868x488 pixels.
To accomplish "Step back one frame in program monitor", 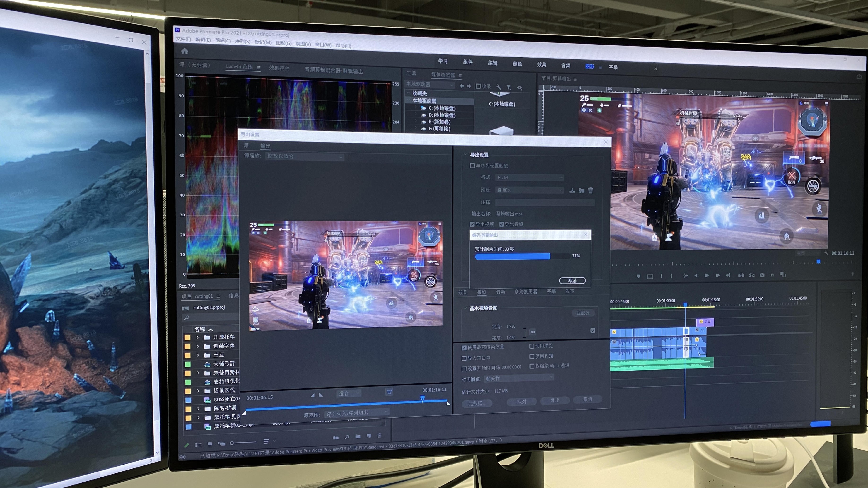I will point(696,276).
